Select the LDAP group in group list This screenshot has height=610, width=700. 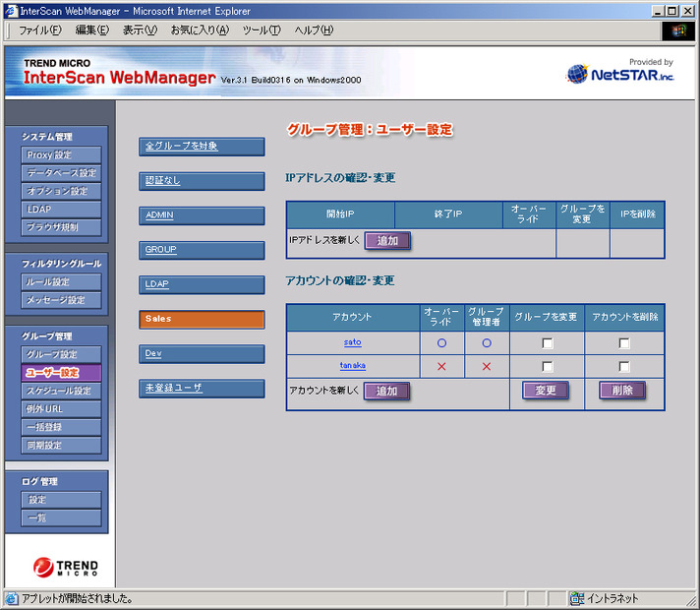(x=202, y=284)
